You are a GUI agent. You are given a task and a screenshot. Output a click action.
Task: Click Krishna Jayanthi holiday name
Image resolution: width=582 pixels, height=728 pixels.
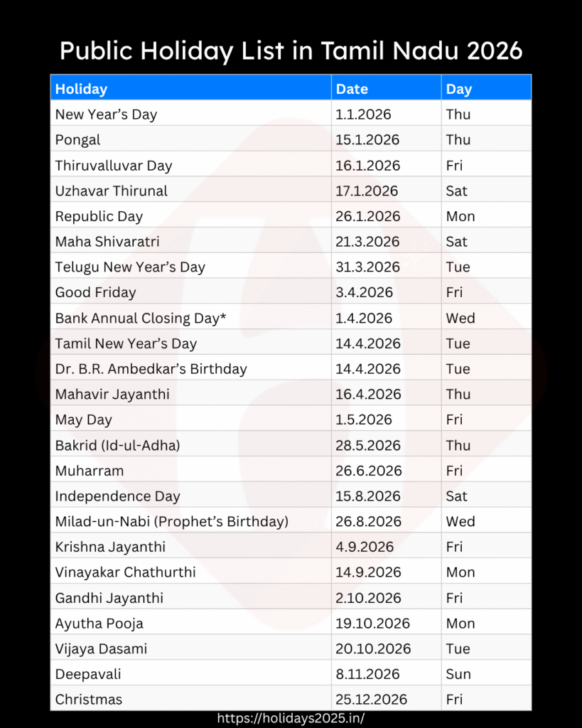point(110,547)
